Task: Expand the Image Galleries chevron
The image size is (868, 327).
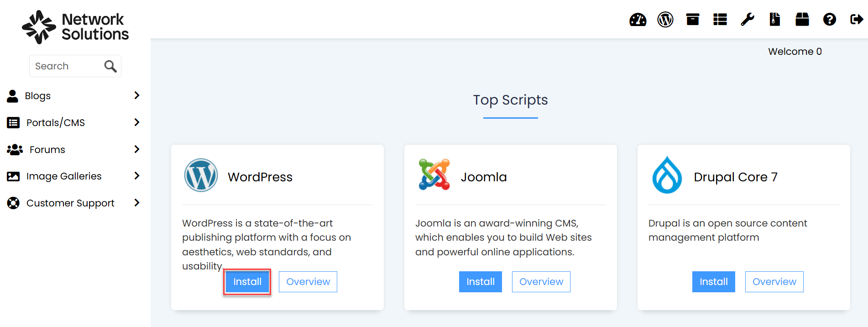Action: [x=137, y=176]
